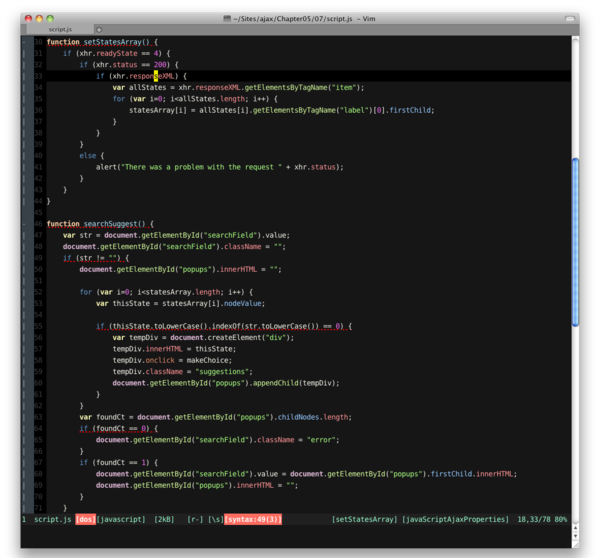Click the underlined 'if (str != "")' on line 49
Viewport: 600px width, 558px height.
(92, 258)
